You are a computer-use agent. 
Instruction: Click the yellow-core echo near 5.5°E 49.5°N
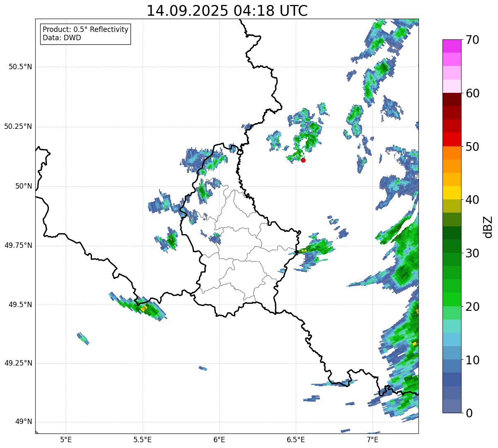click(x=139, y=308)
